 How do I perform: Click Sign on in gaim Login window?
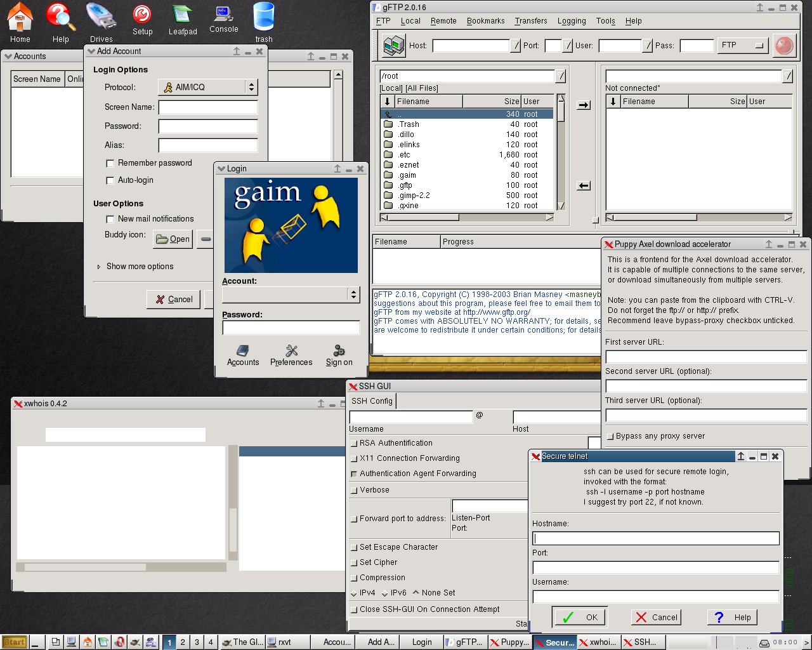[x=339, y=355]
